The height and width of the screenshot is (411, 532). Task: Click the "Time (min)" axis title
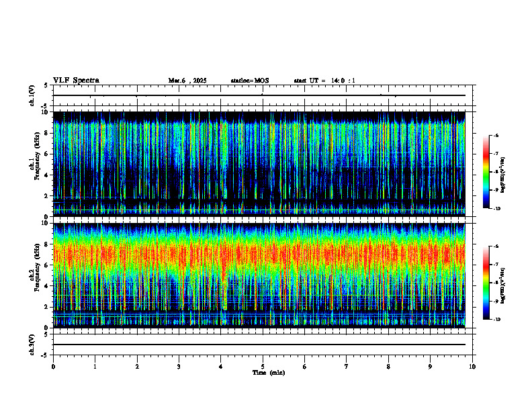pos(269,373)
